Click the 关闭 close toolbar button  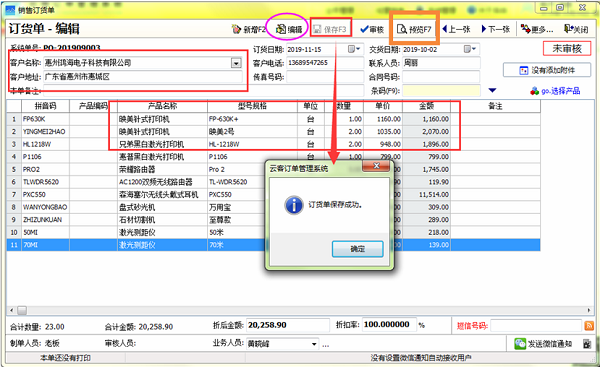pyautogui.click(x=576, y=29)
